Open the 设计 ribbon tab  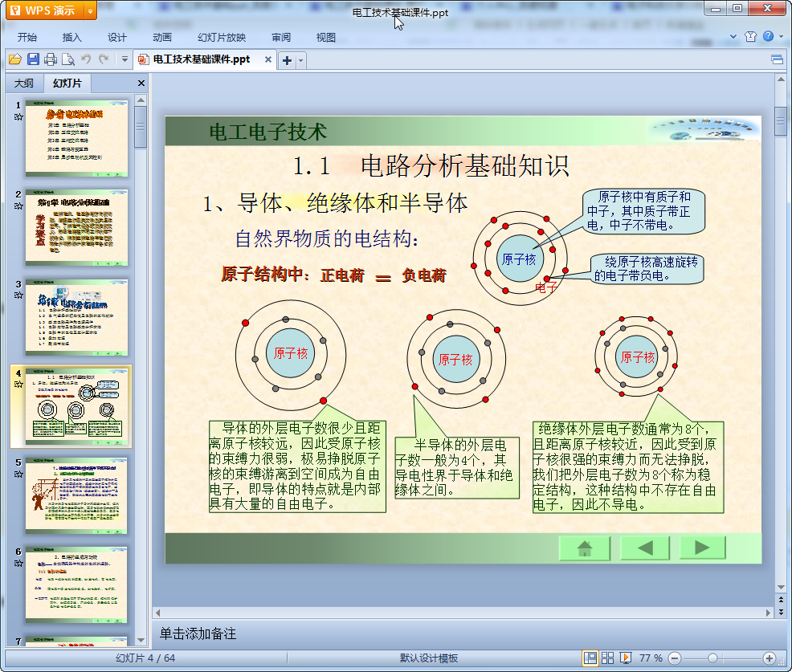[x=116, y=38]
